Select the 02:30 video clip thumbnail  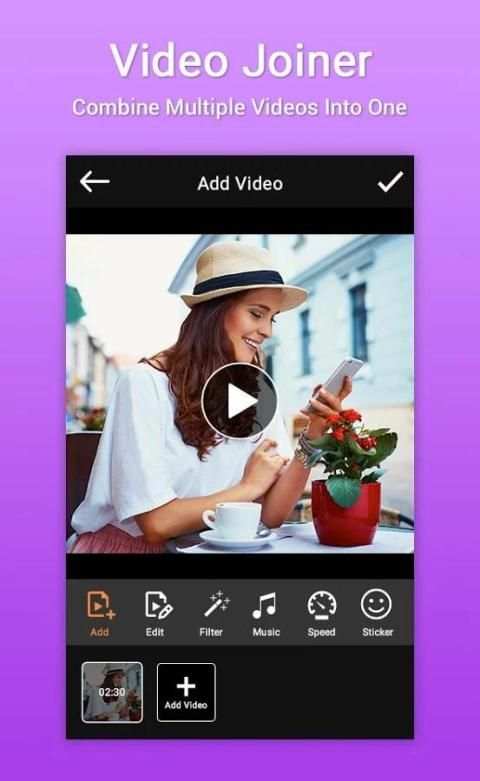point(112,692)
